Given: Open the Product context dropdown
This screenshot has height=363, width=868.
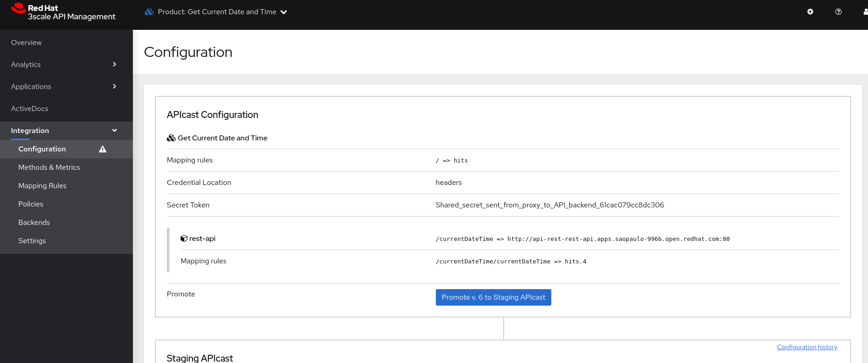Looking at the screenshot, I should pyautogui.click(x=216, y=12).
